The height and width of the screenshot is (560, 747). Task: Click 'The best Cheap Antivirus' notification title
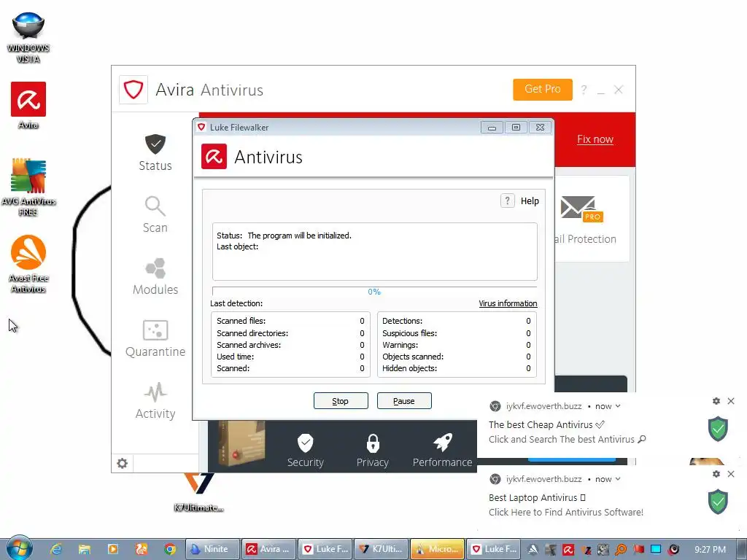(x=546, y=424)
